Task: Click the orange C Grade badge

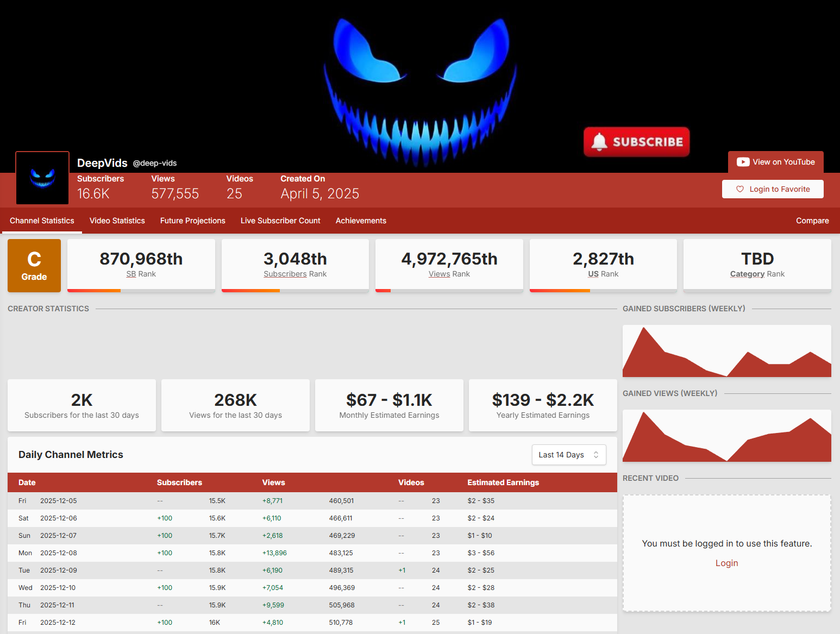Action: point(34,266)
